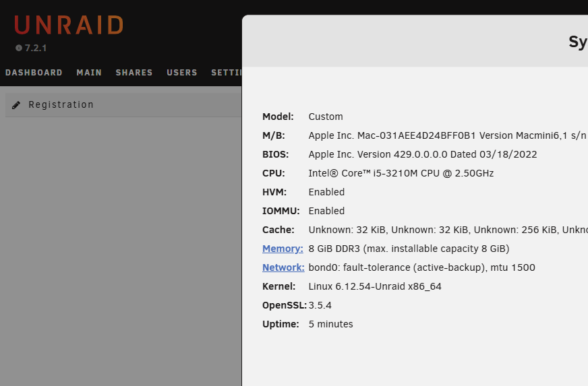Viewport: 588px width, 386px height.
Task: Go to the Main tab
Action: (x=89, y=73)
